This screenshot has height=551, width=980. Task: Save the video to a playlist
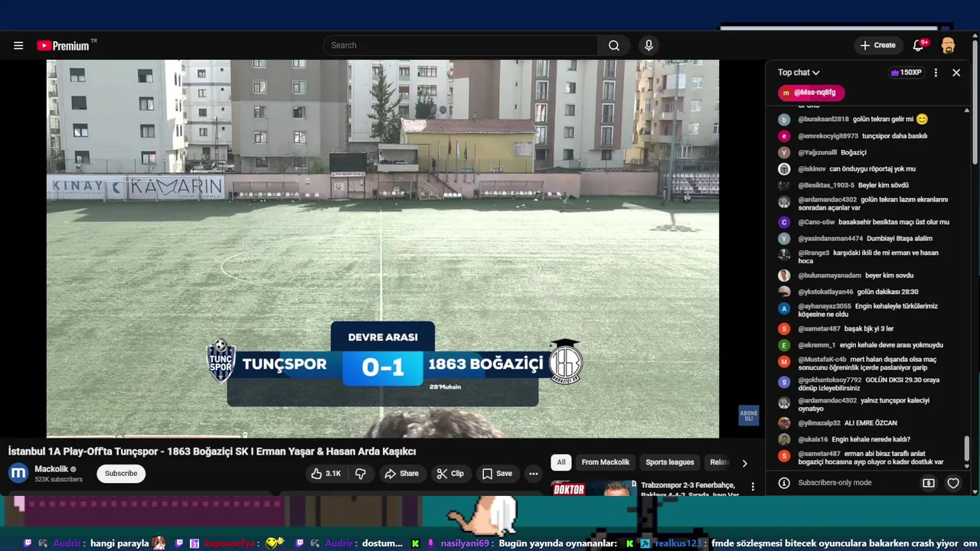tap(497, 474)
